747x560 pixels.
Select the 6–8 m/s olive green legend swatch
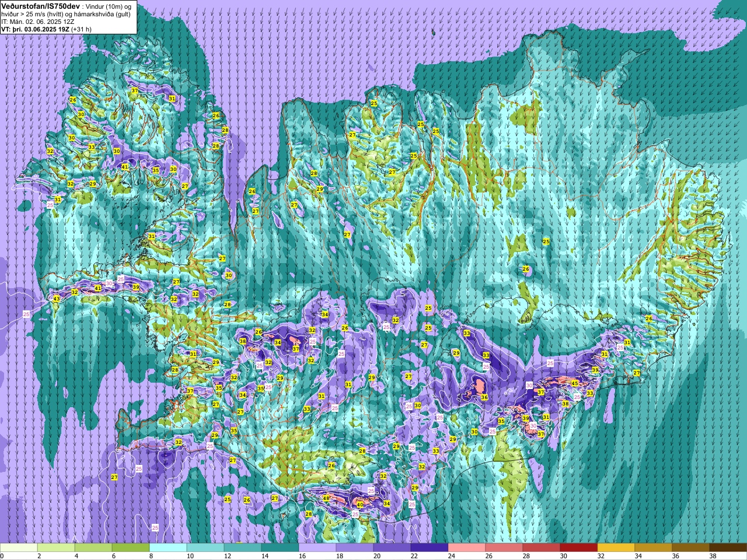pyautogui.click(x=131, y=548)
